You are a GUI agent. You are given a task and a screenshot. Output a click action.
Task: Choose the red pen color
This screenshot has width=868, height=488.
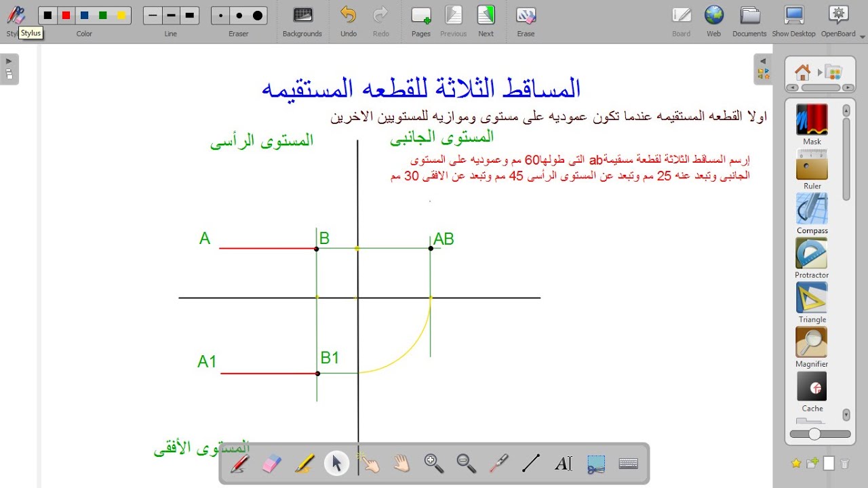click(66, 15)
